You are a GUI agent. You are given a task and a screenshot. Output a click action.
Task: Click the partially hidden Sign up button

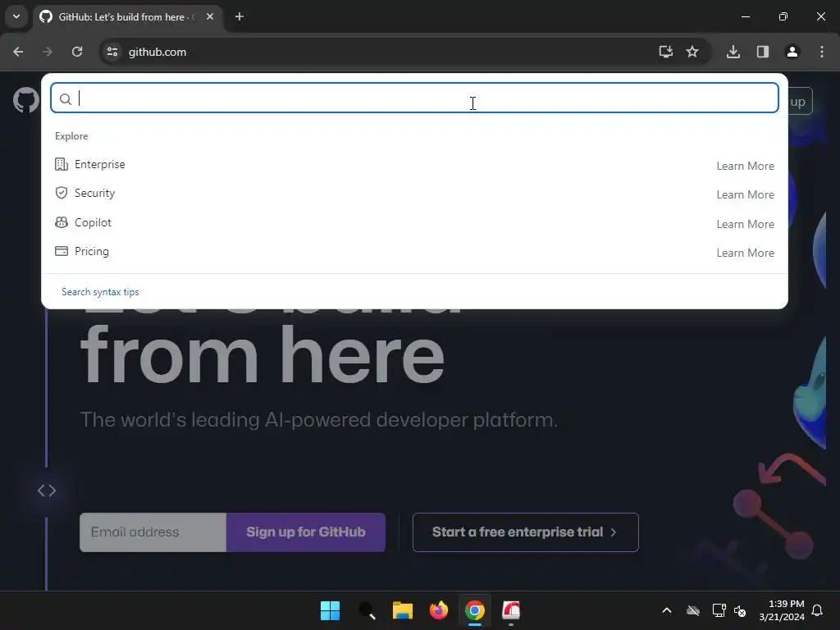(801, 101)
